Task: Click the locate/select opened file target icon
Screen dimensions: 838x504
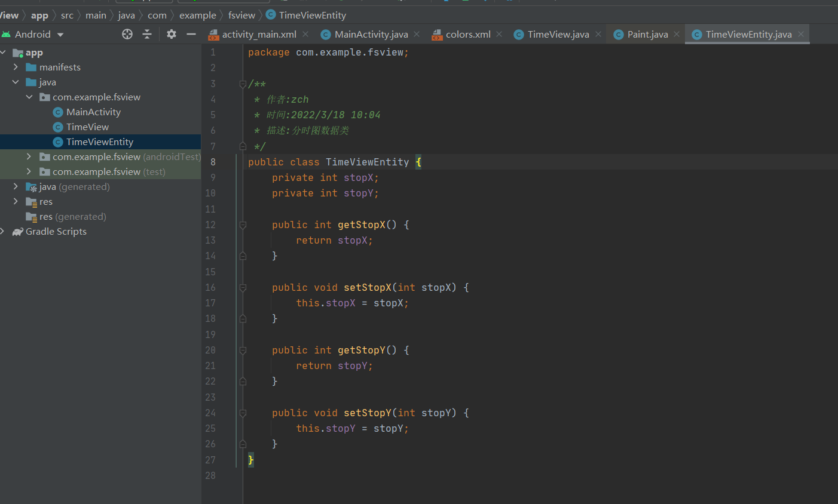Action: [x=127, y=35]
